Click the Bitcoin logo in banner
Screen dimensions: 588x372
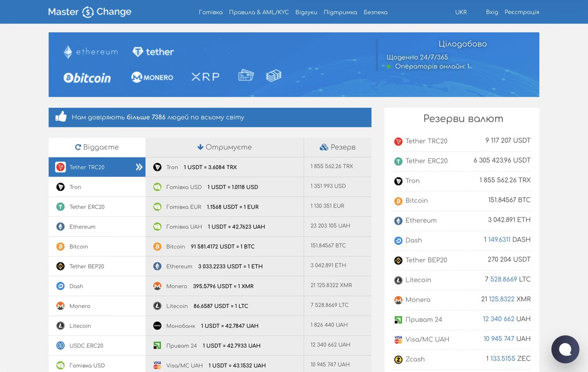(87, 78)
